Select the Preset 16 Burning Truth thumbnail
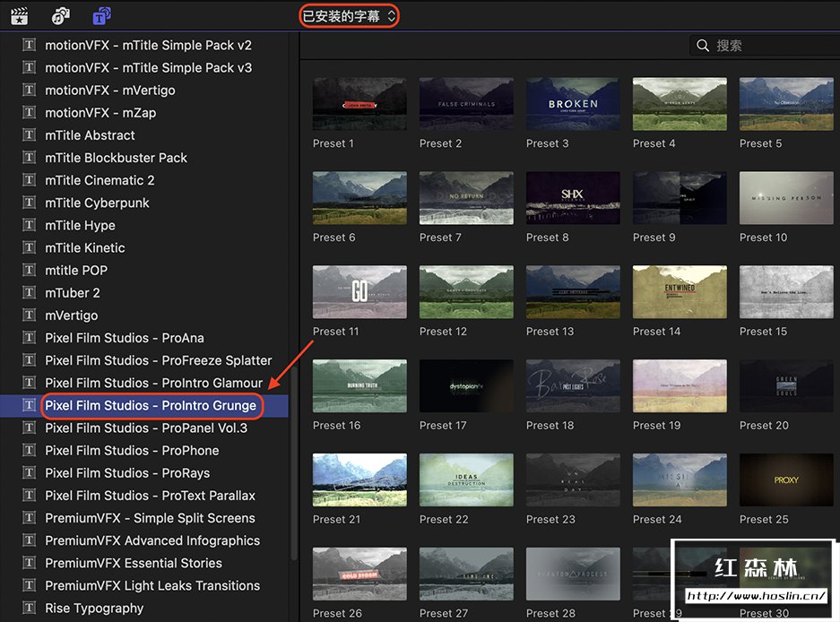The height and width of the screenshot is (622, 840). (359, 385)
